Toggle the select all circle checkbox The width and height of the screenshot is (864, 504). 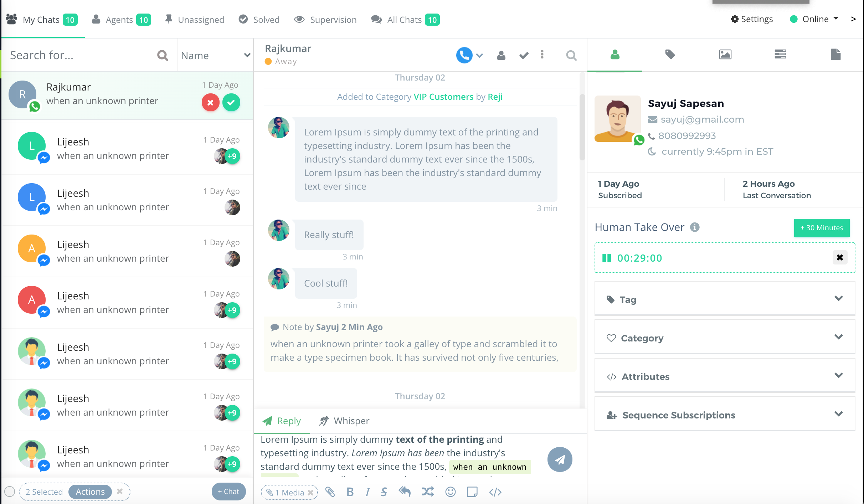click(x=10, y=492)
